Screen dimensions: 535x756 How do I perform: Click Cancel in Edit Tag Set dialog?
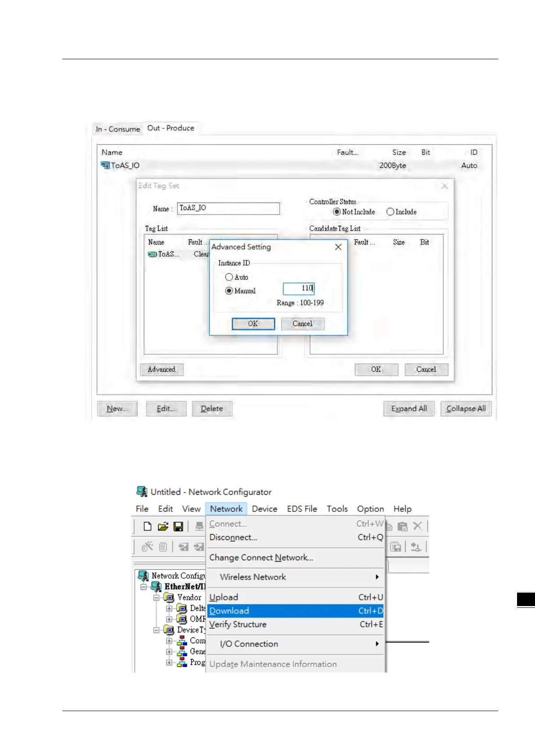pyautogui.click(x=426, y=369)
